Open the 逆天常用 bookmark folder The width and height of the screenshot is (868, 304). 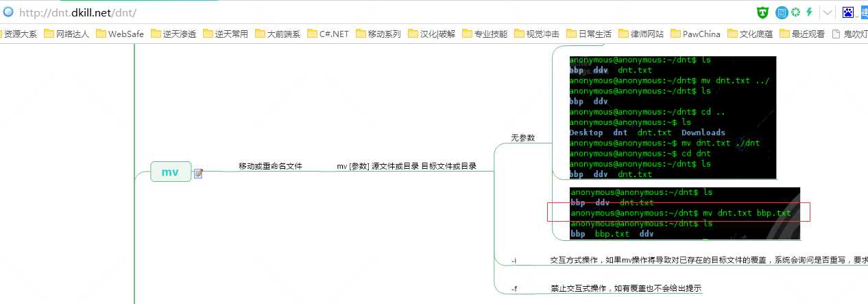coord(226,34)
